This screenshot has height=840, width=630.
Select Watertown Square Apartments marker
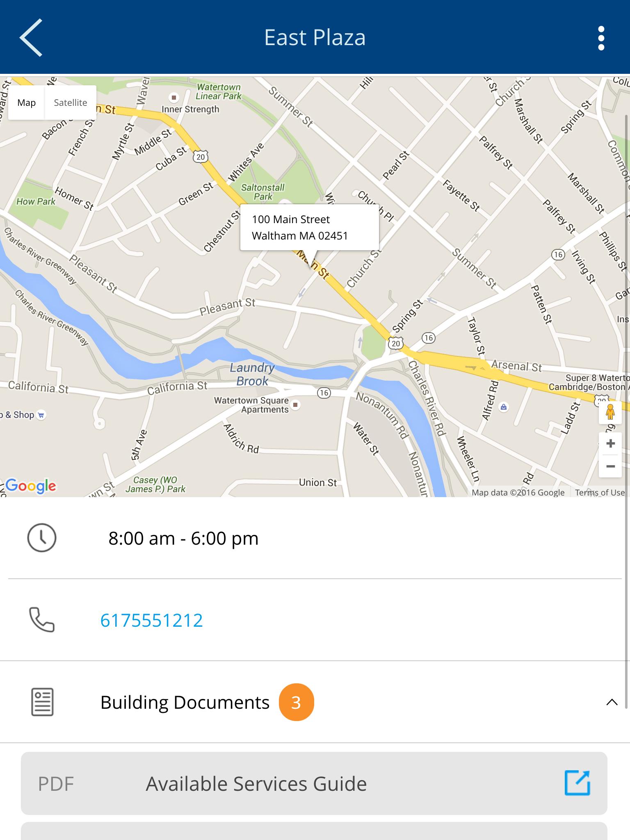click(295, 405)
